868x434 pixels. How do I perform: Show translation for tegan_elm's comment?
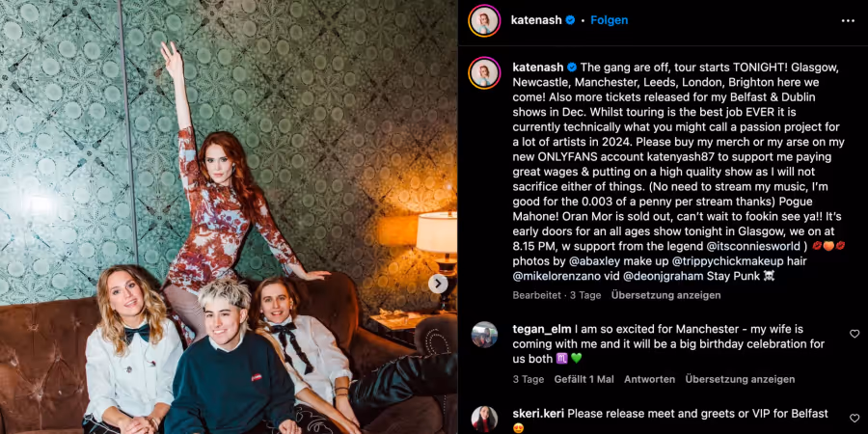point(740,380)
